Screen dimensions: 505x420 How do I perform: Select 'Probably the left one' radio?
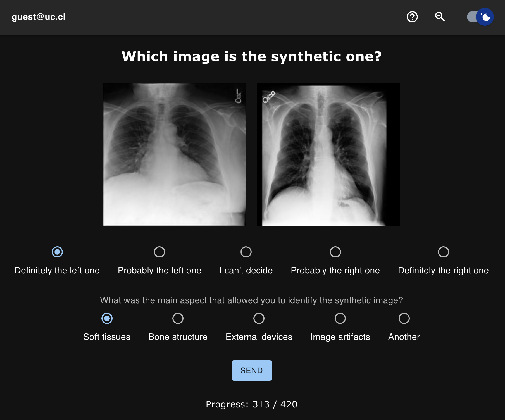(159, 252)
